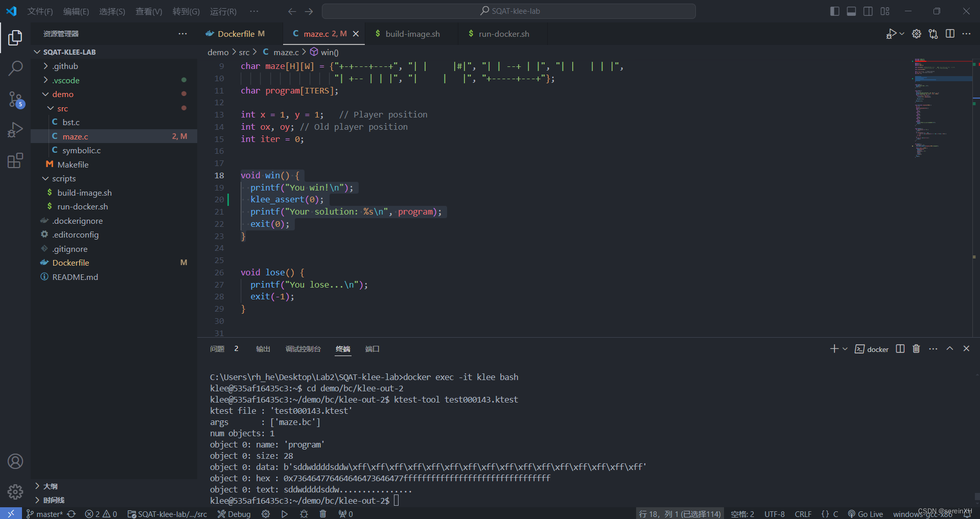Click the Go Forward arrow
The height and width of the screenshot is (519, 980).
pos(309,11)
